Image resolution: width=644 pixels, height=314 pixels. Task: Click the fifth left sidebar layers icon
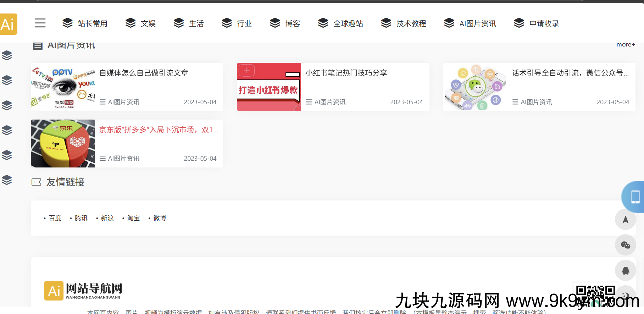point(7,155)
